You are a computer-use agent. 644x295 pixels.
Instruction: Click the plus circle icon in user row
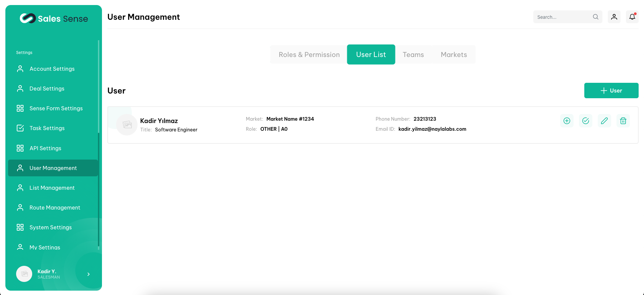(567, 121)
